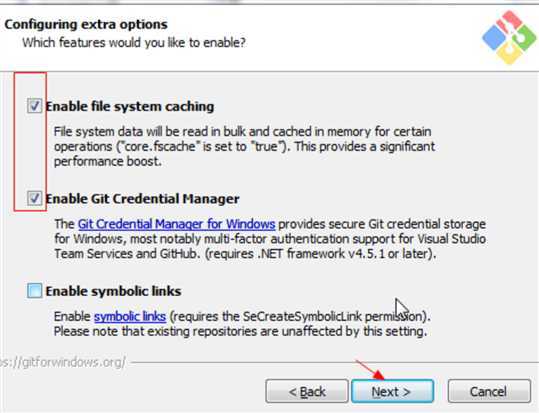Click the core.fscache description paragraph
This screenshot has width=539, height=413.
[244, 146]
